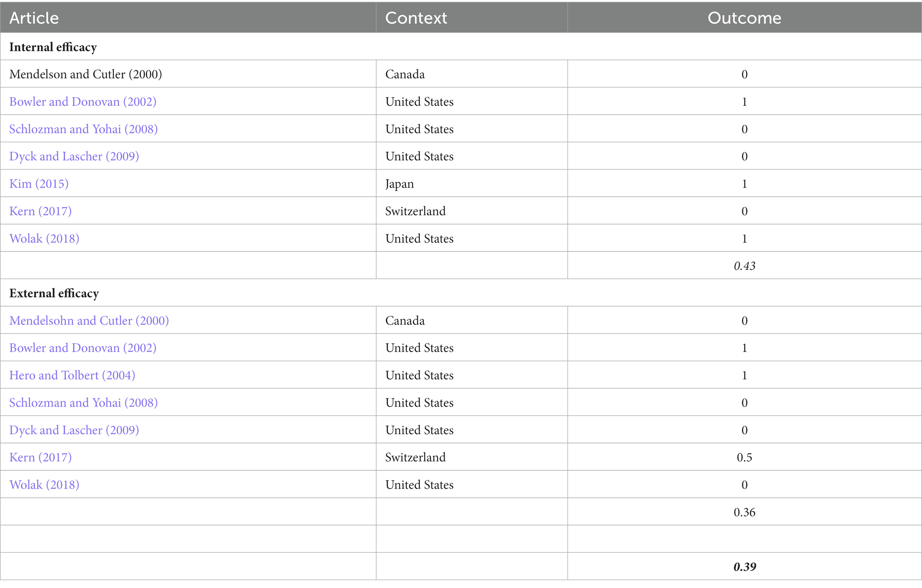Follow the Dyck and Lascher (2009) internal efficacy citation

point(74,156)
